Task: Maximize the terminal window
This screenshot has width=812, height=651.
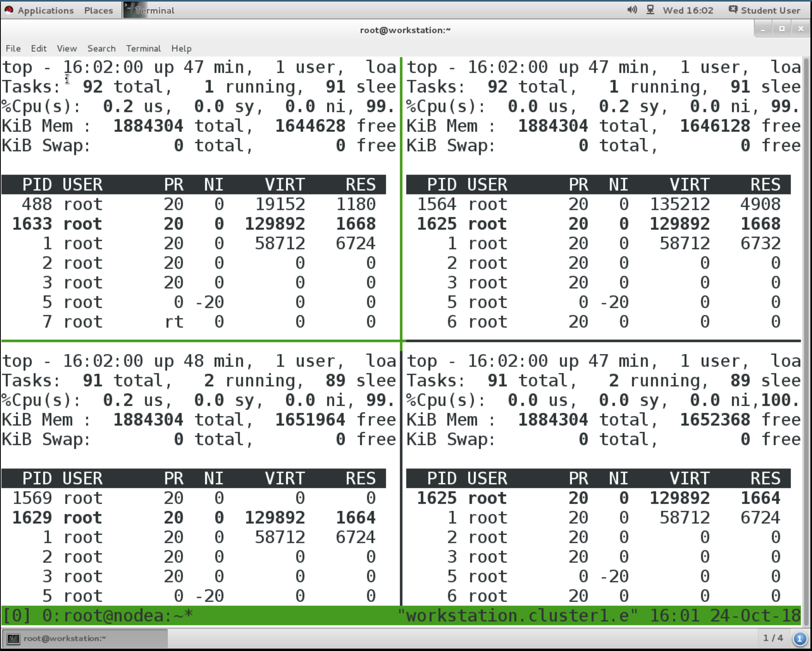Action: pos(782,29)
